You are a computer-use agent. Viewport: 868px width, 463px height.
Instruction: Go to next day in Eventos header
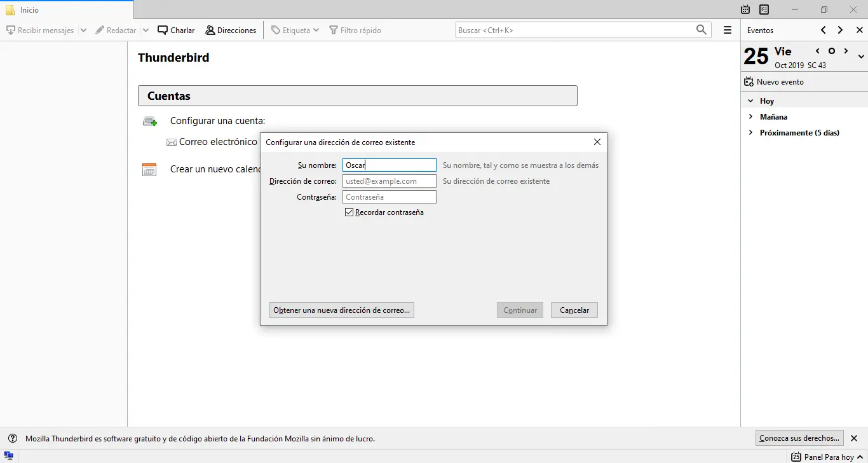[x=841, y=30]
